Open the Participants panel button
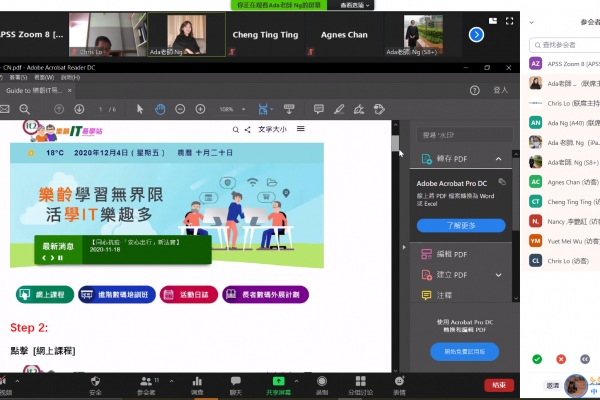Image resolution: width=600 pixels, height=400 pixels. point(147,385)
